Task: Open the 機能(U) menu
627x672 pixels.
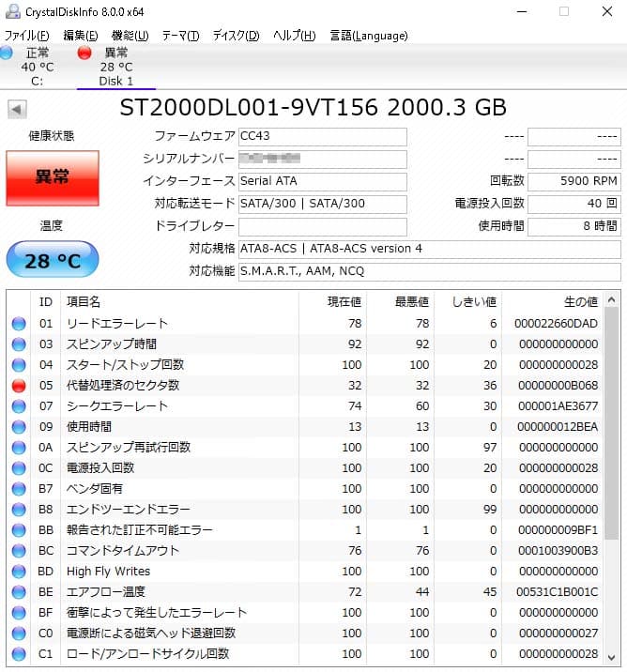Action: click(130, 36)
